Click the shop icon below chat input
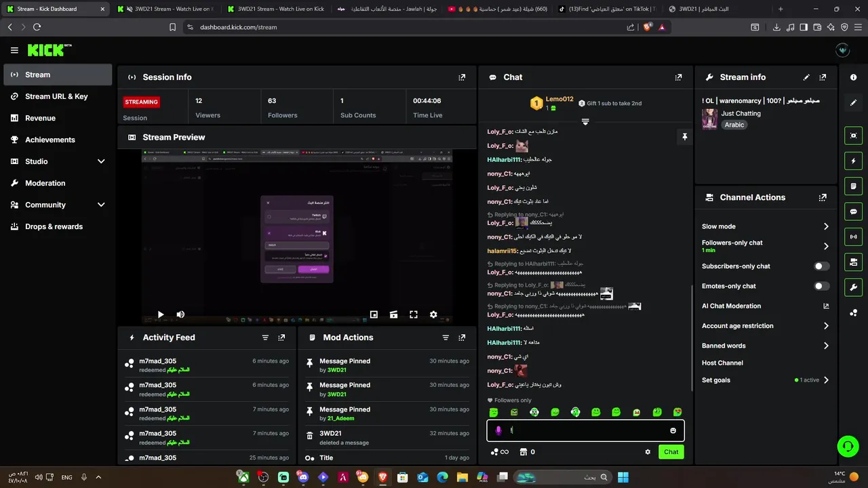 point(523,452)
